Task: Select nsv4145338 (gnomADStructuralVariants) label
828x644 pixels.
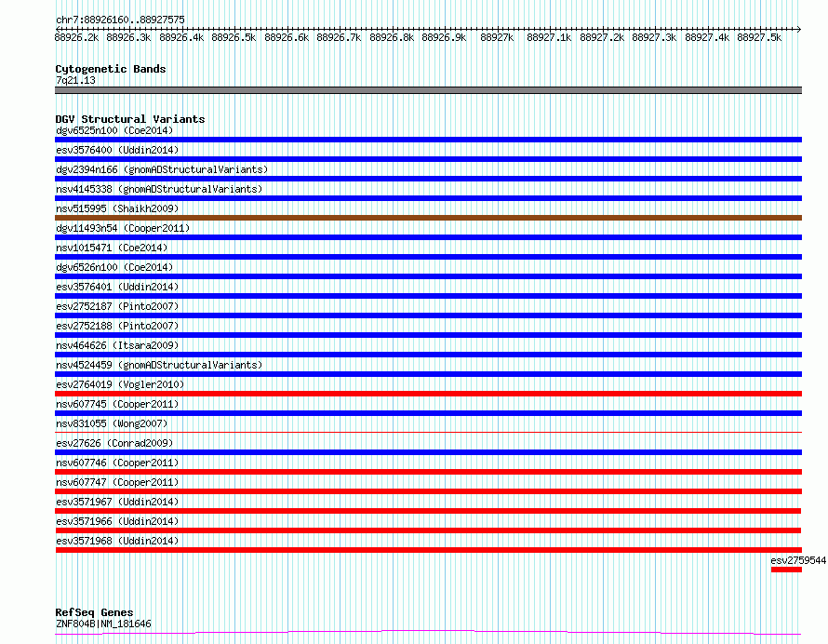Action: click(159, 189)
